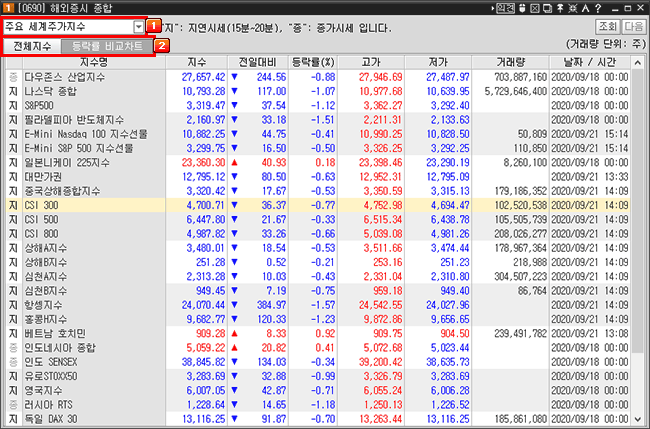Select the 상해A지수 row
The width and height of the screenshot is (650, 429).
318,248
